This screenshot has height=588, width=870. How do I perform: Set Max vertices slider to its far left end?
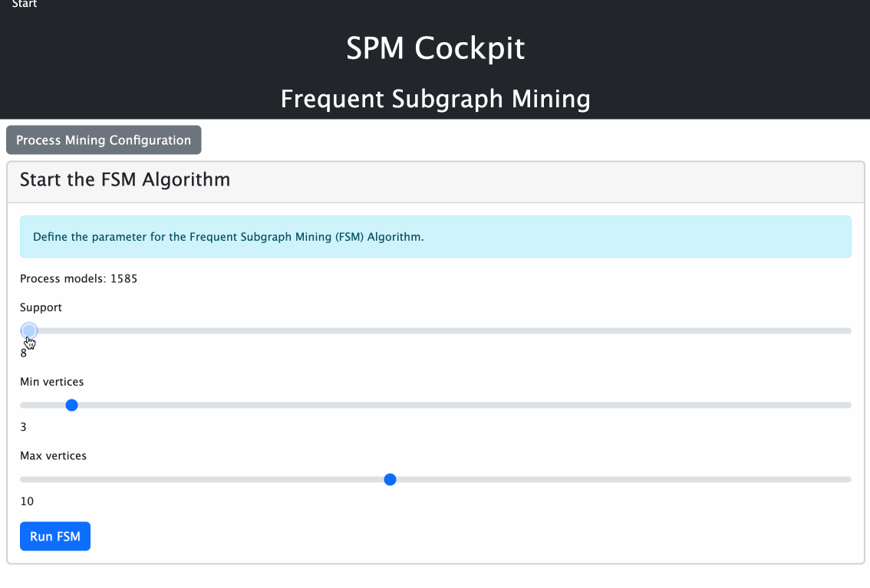click(x=21, y=479)
